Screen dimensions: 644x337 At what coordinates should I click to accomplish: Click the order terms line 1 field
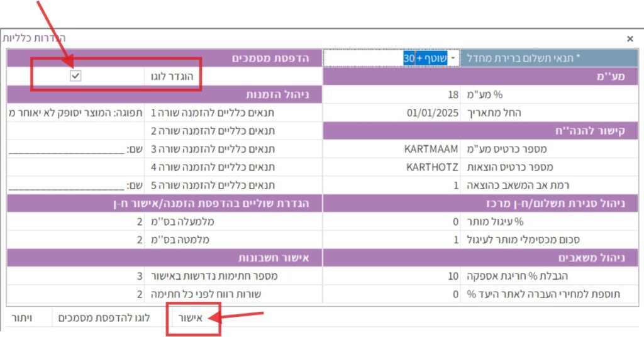click(x=75, y=113)
